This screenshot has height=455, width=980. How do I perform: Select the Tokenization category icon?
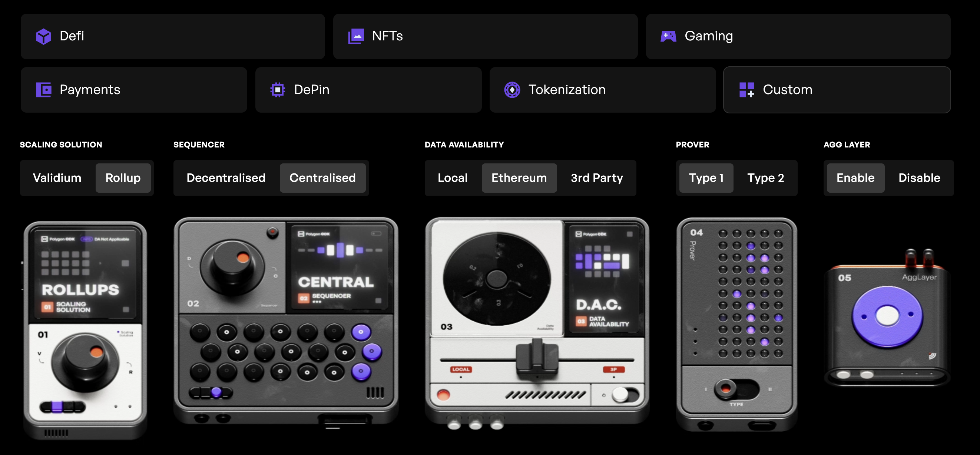click(513, 89)
